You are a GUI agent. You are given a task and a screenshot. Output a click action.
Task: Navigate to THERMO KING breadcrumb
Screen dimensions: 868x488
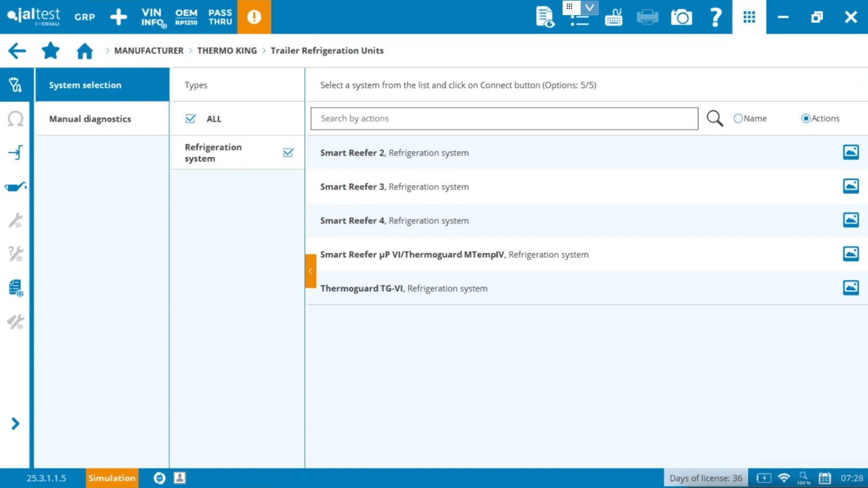tap(227, 50)
